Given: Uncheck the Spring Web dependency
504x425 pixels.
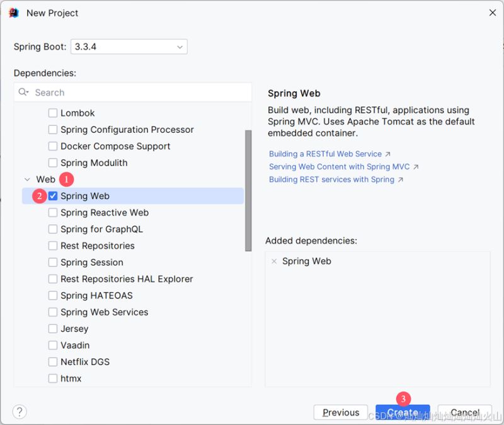Looking at the screenshot, I should pos(53,196).
